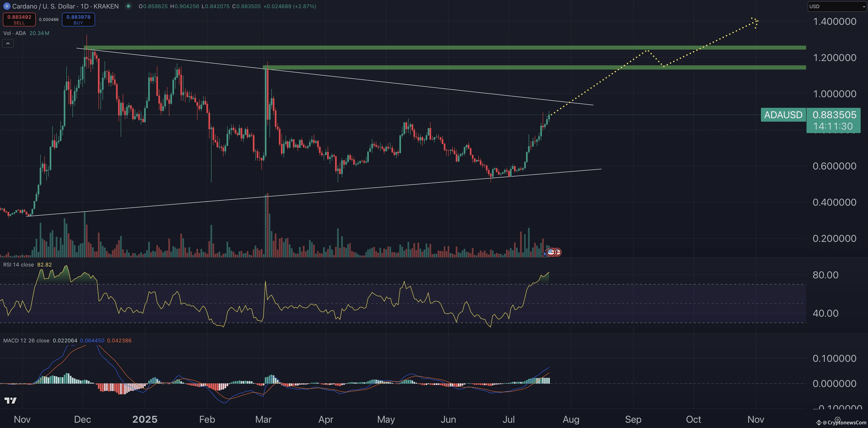Click the 1.000000 price axis label
Screen dimensions: 868x428
click(834, 94)
